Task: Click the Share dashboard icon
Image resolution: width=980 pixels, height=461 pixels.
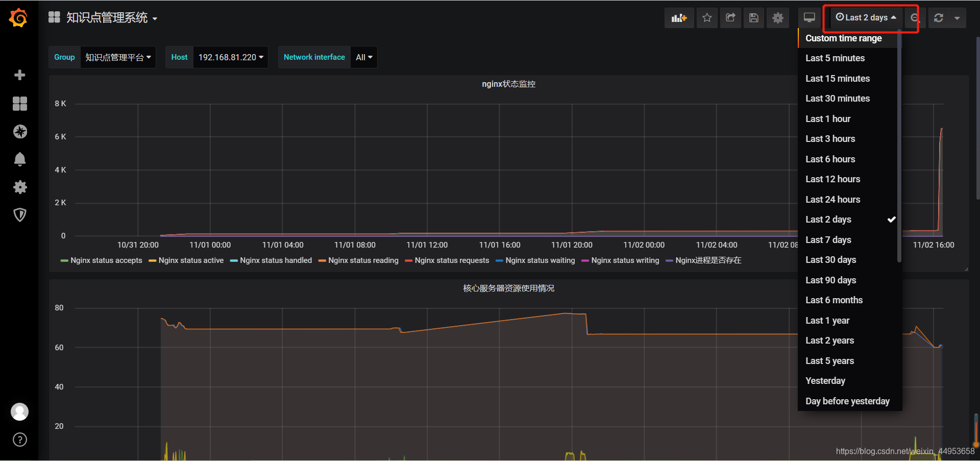Action: pos(730,18)
